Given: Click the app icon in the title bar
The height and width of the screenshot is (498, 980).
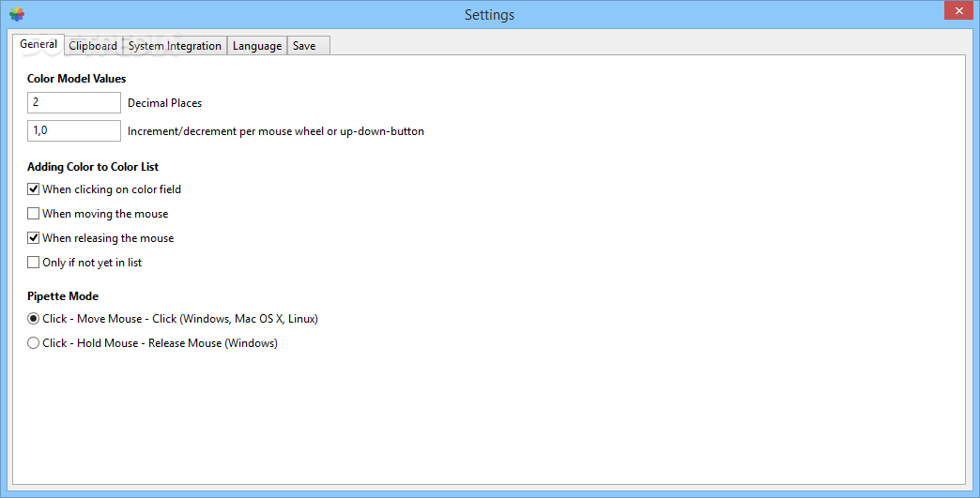Looking at the screenshot, I should click(17, 14).
